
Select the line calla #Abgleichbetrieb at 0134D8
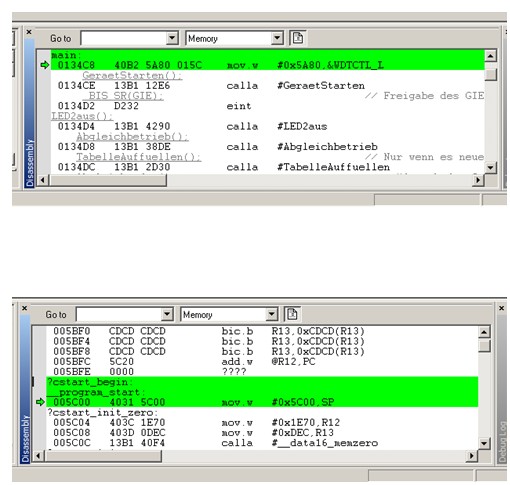pos(267,147)
